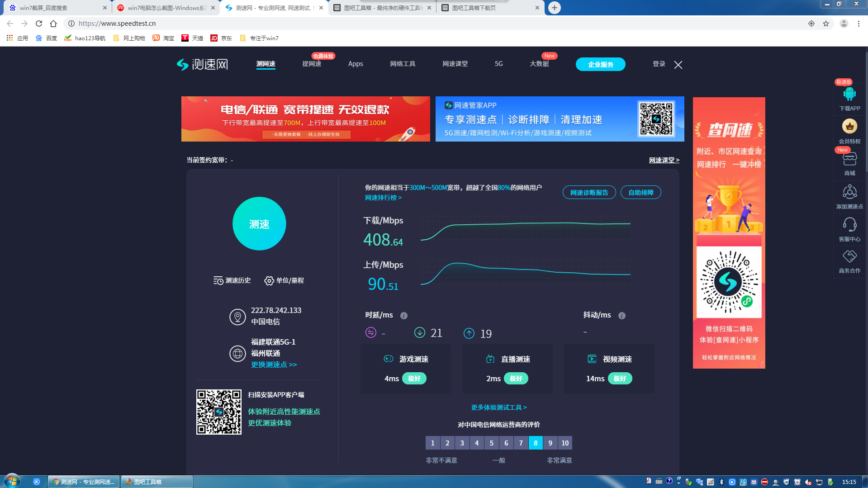This screenshot has width=868, height=488.
Task: Expand 更换测速点 server selection link
Action: 274,365
